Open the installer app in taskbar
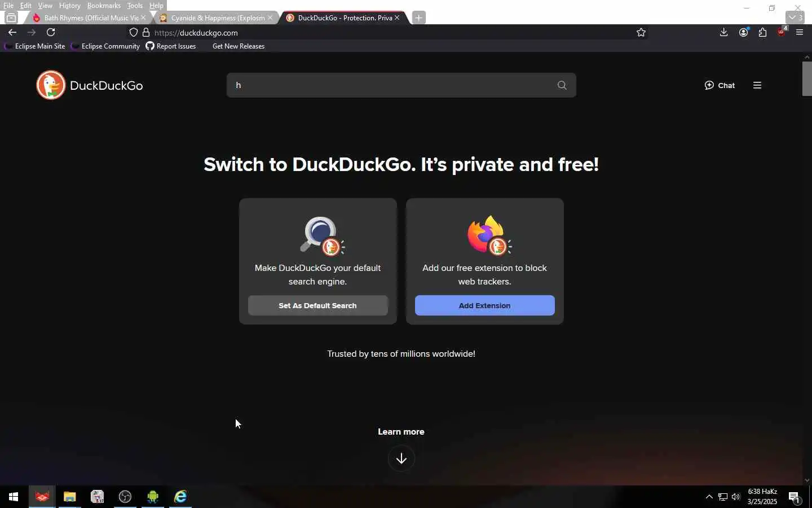812x508 pixels. click(98, 497)
